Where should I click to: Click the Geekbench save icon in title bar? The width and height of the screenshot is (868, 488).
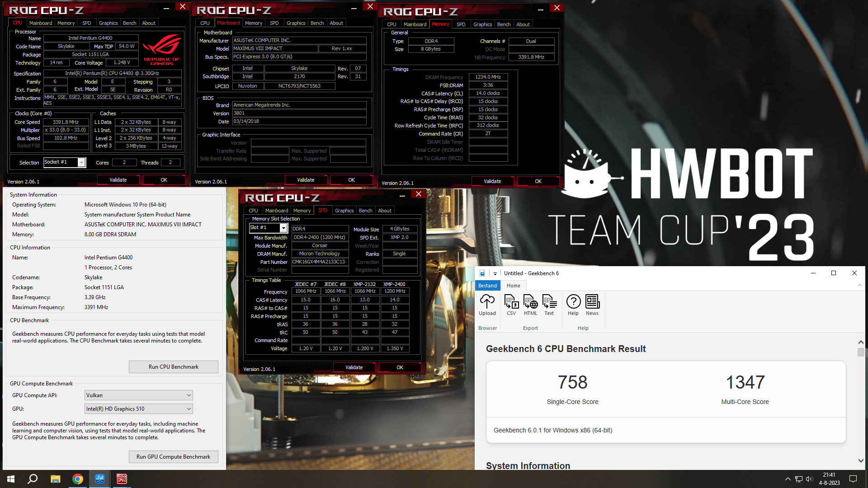pos(482,273)
